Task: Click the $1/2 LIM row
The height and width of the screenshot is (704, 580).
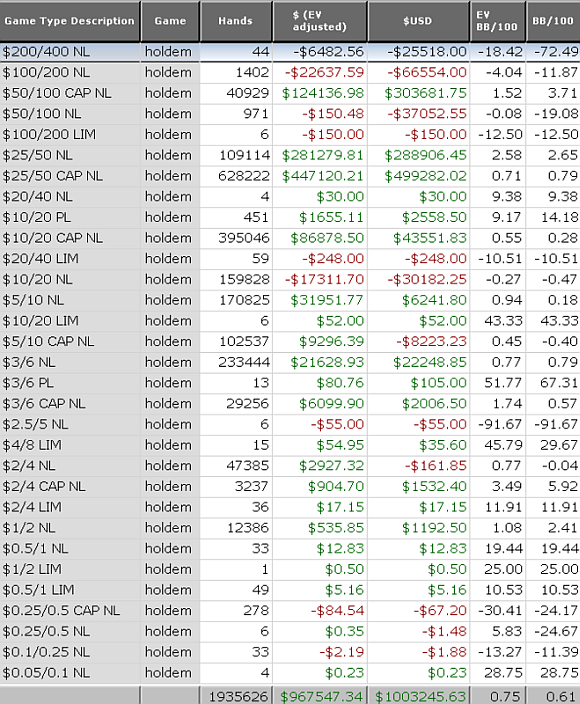Action: (x=290, y=569)
